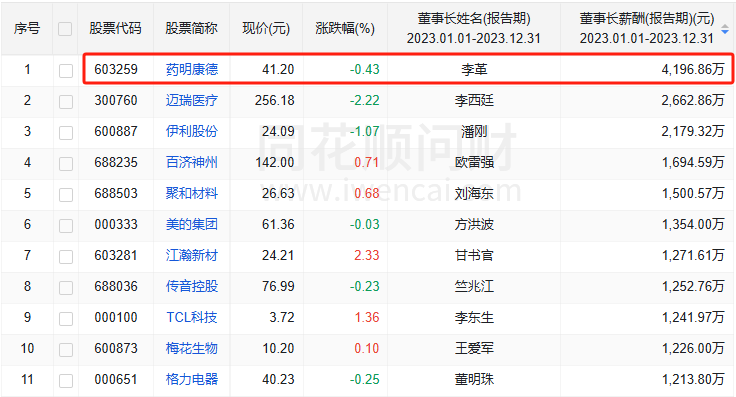This screenshot has width=736, height=397.
Task: Select stock code 688036
Action: tap(116, 286)
